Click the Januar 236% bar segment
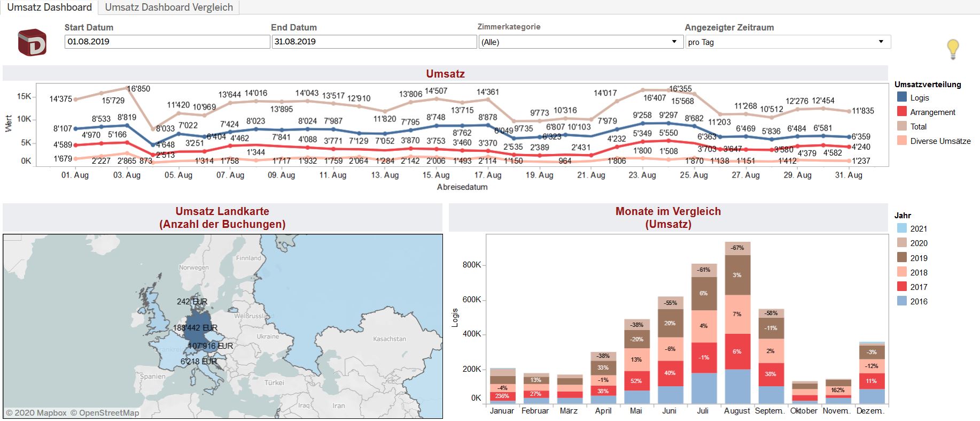 (x=502, y=396)
